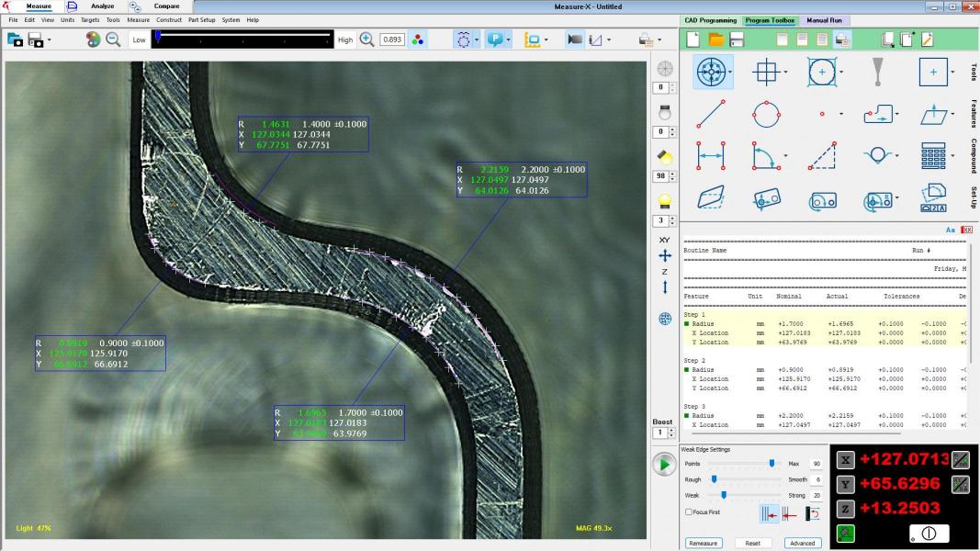Open dropdown next to angle tool
Screen dimensions: 980x551
coord(785,156)
